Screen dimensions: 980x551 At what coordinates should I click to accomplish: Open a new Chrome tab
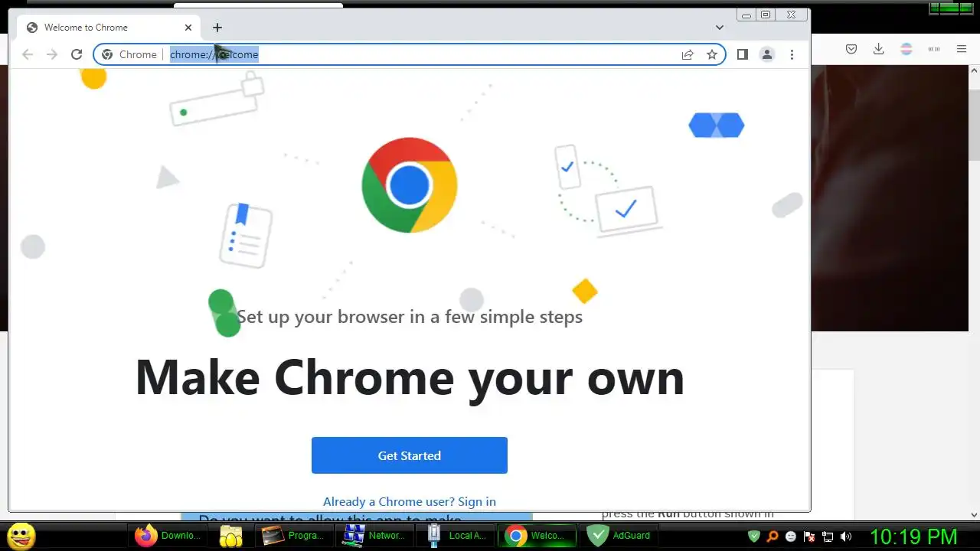pos(217,28)
